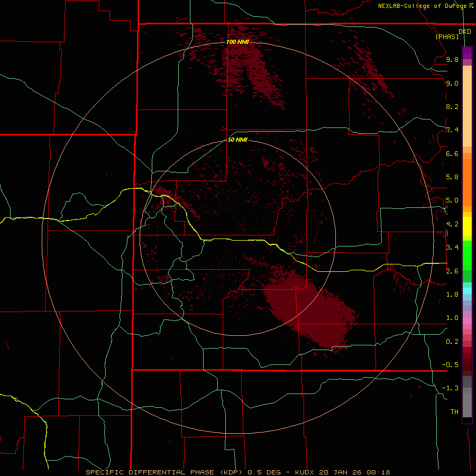Click the 7.4 color scale value
The width and height of the screenshot is (476, 476).
coord(452,130)
